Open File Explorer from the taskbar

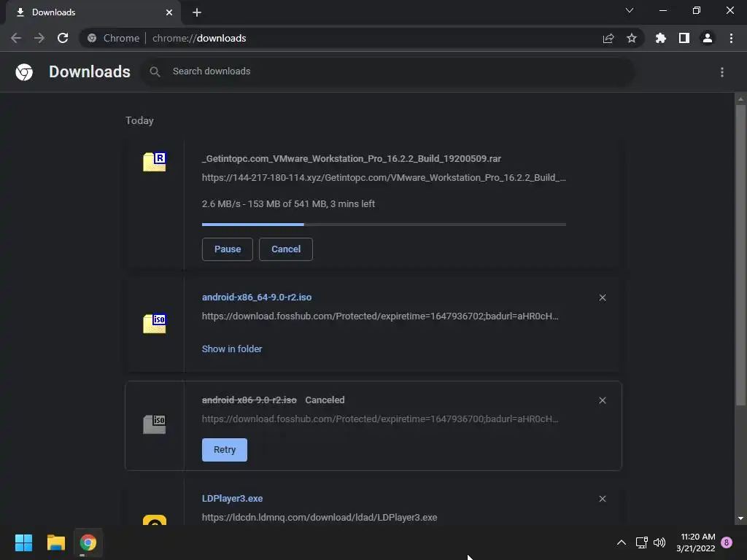55,542
